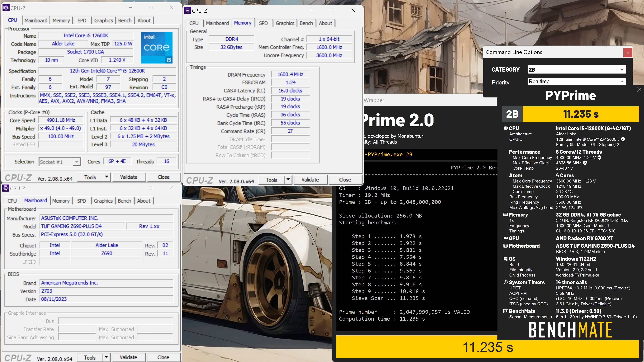Screen dimensions: 644x362
Task: Select the CPU tab in the Memory window
Action: click(x=194, y=23)
